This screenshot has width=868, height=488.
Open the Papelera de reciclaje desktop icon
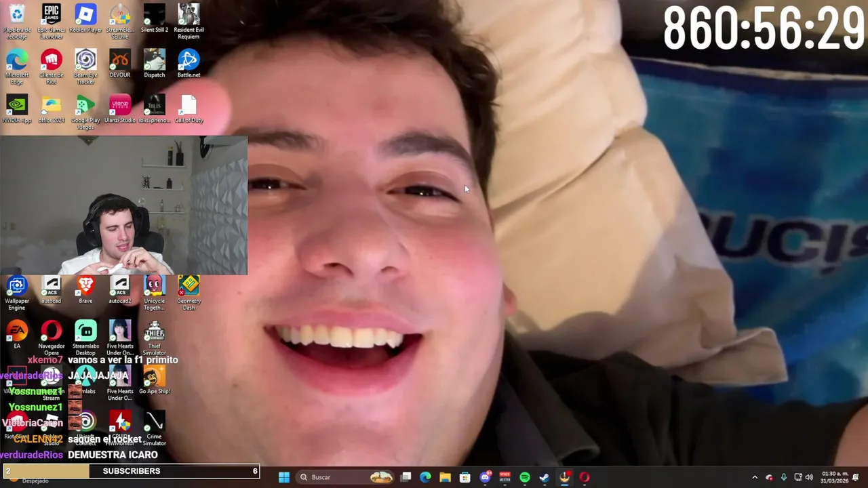tap(17, 20)
